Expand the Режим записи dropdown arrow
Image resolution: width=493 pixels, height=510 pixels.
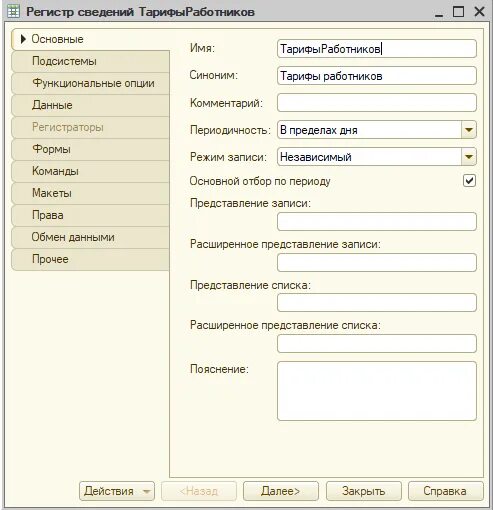coord(469,157)
